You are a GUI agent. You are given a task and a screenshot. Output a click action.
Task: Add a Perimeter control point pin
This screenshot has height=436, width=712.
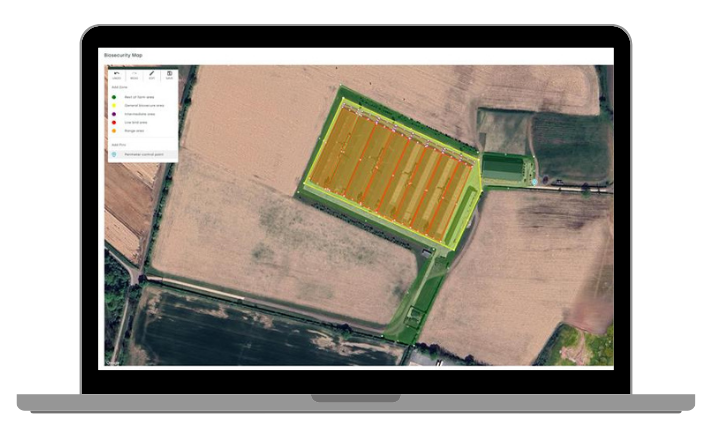pos(144,155)
